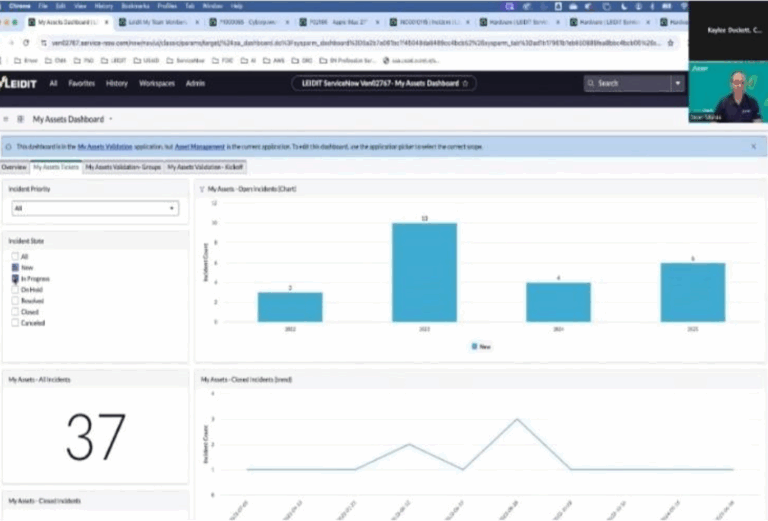Expand the My Assets Dashboard title dropdown caret
The width and height of the screenshot is (768, 521).
tap(110, 119)
